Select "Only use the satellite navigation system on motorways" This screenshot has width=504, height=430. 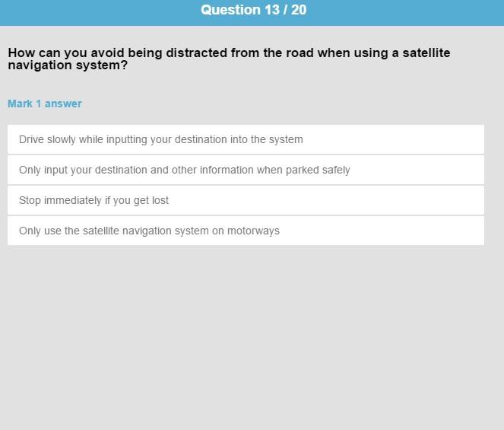(x=246, y=231)
